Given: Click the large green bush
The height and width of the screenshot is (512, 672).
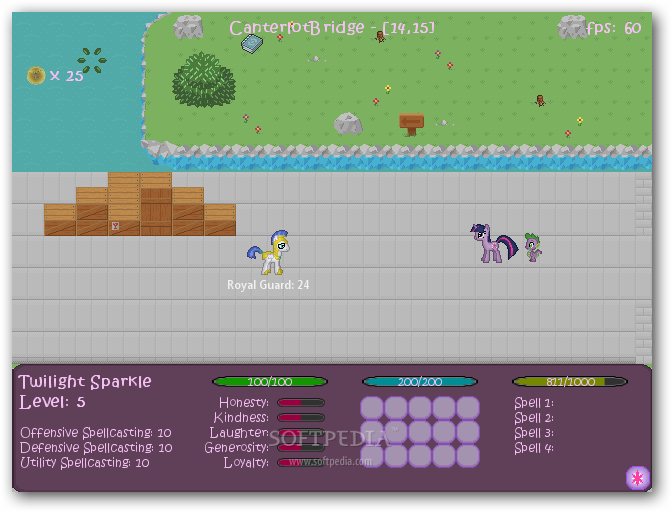Looking at the screenshot, I should [x=204, y=80].
